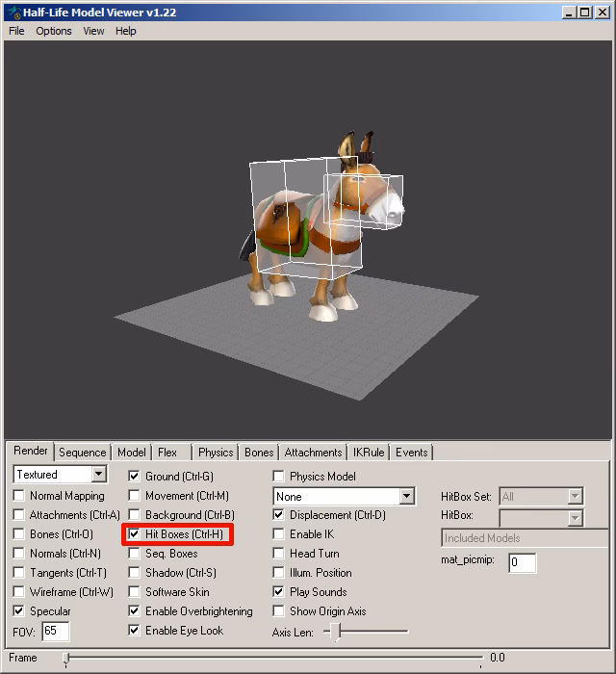This screenshot has width=616, height=674.
Task: Switch to the Flex tab
Action: click(167, 453)
